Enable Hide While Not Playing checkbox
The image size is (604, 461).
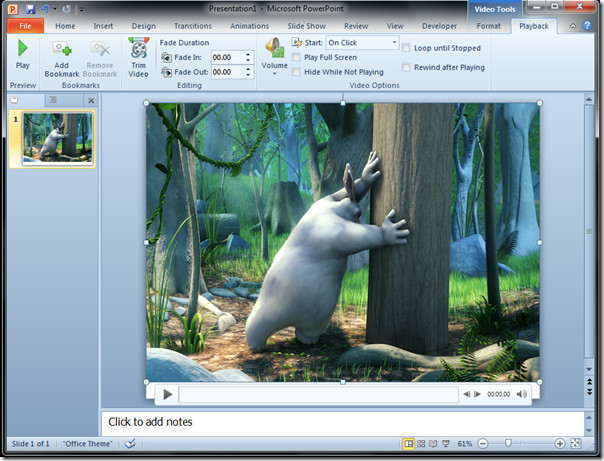[x=296, y=72]
